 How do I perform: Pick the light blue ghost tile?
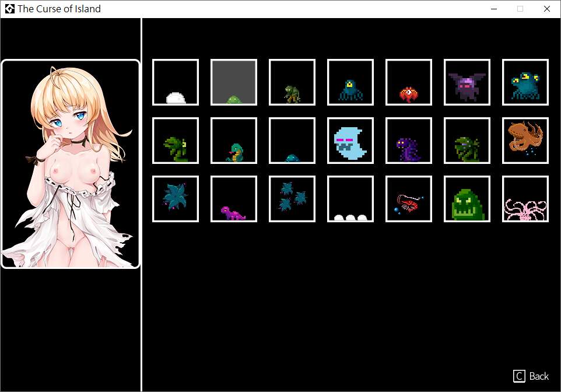pos(350,141)
